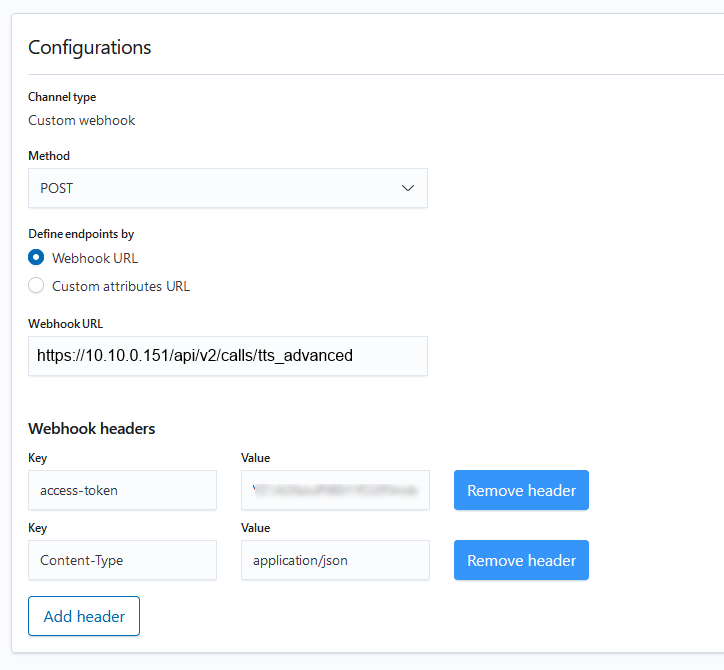Click the Add header button

click(84, 616)
